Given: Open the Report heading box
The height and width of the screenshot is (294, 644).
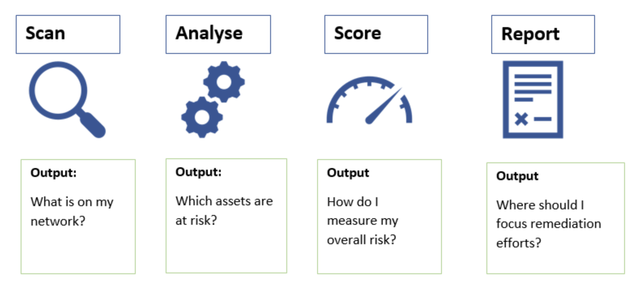Looking at the screenshot, I should [x=543, y=34].
